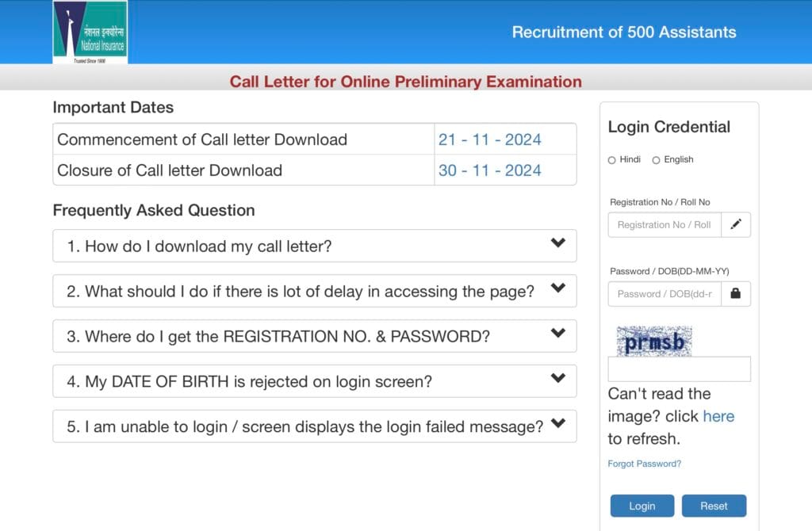Image resolution: width=812 pixels, height=531 pixels.
Task: Click the captcha image showing prmsb
Action: [654, 341]
